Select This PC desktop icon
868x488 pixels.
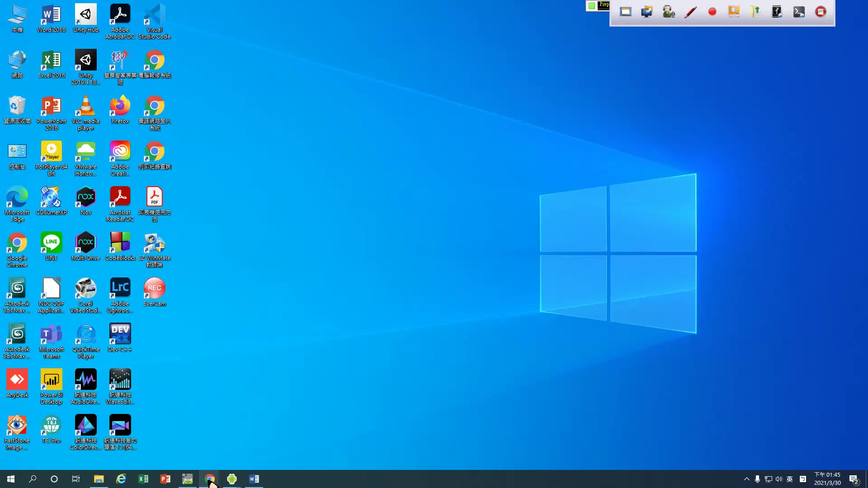click(17, 19)
